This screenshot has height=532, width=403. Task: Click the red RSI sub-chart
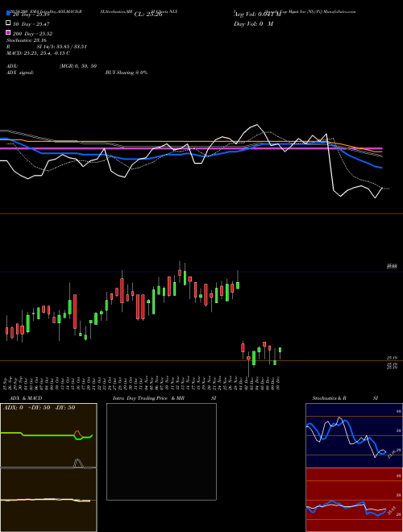(354, 500)
